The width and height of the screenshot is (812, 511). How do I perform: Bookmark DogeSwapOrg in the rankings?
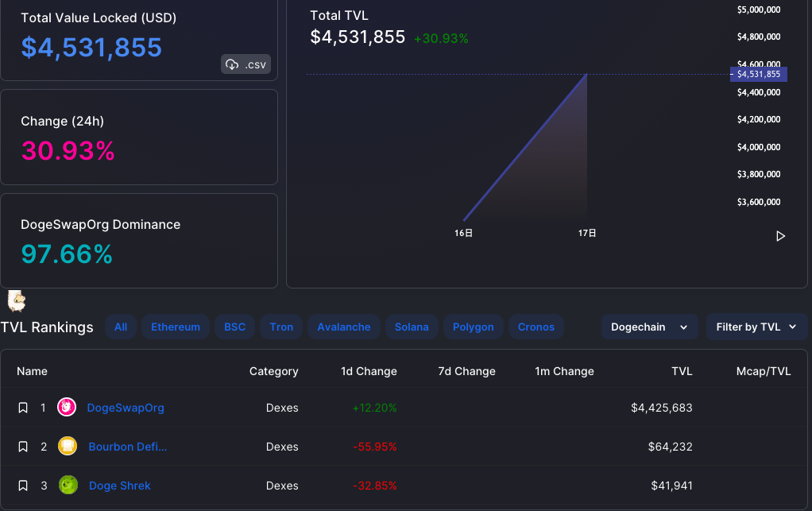pyautogui.click(x=23, y=408)
